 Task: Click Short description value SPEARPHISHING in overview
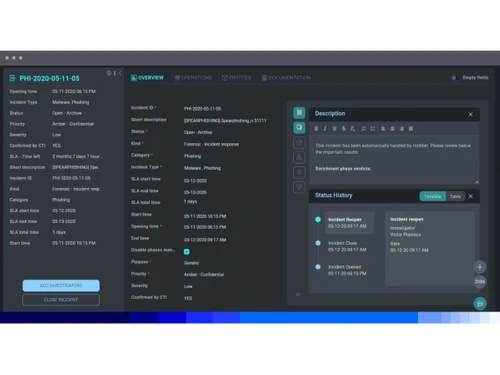coord(225,121)
